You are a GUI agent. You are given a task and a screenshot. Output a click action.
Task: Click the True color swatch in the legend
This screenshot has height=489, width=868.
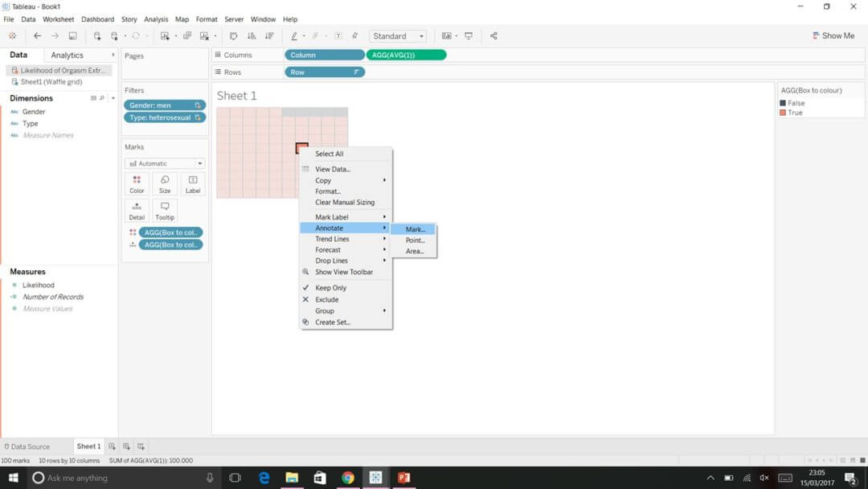[x=781, y=114]
